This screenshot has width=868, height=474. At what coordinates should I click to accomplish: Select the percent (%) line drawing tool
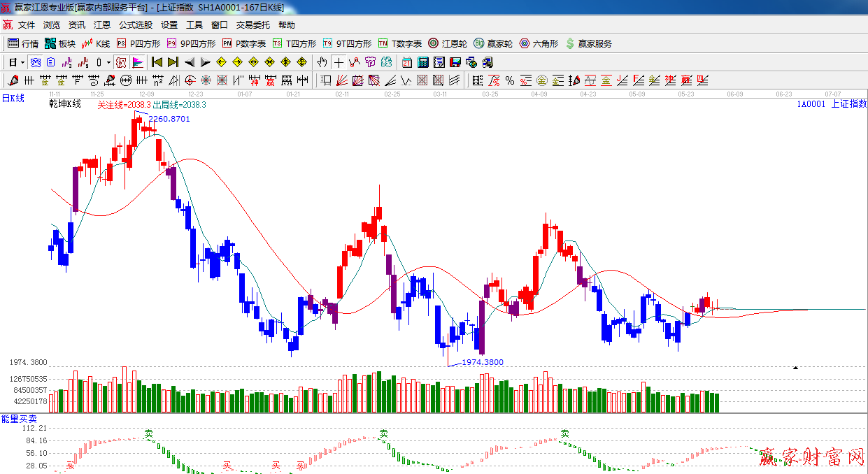510,80
